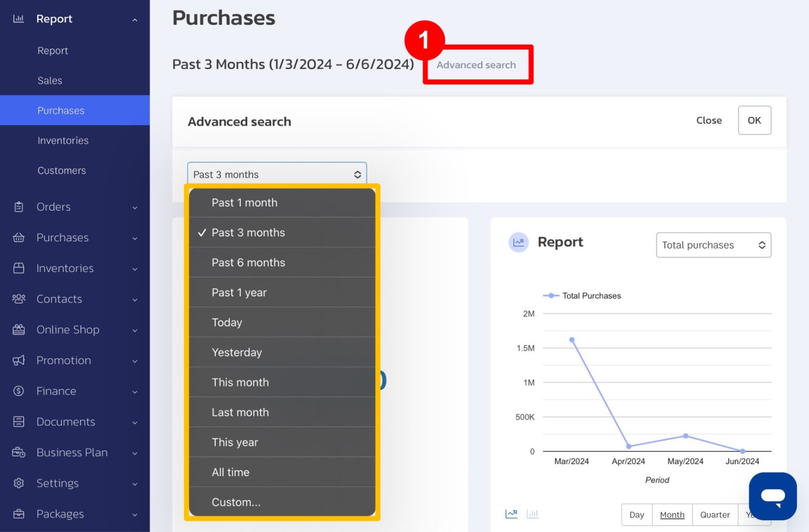Select the Inventories box icon
The width and height of the screenshot is (809, 532).
pyautogui.click(x=19, y=268)
